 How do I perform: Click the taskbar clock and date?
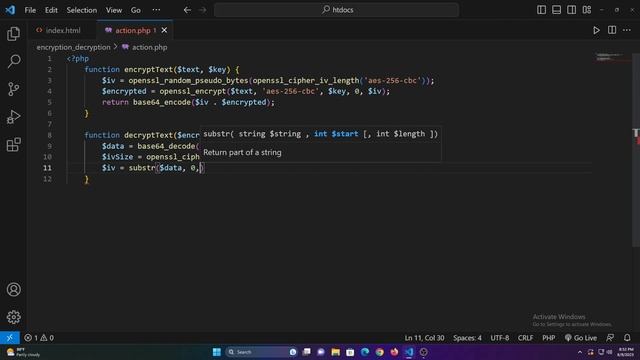(625, 352)
